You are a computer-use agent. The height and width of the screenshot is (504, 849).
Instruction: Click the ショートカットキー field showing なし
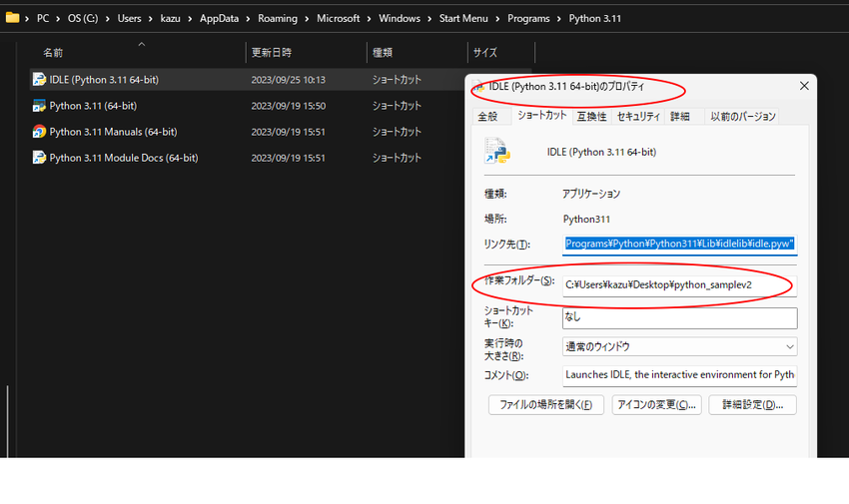(679, 318)
